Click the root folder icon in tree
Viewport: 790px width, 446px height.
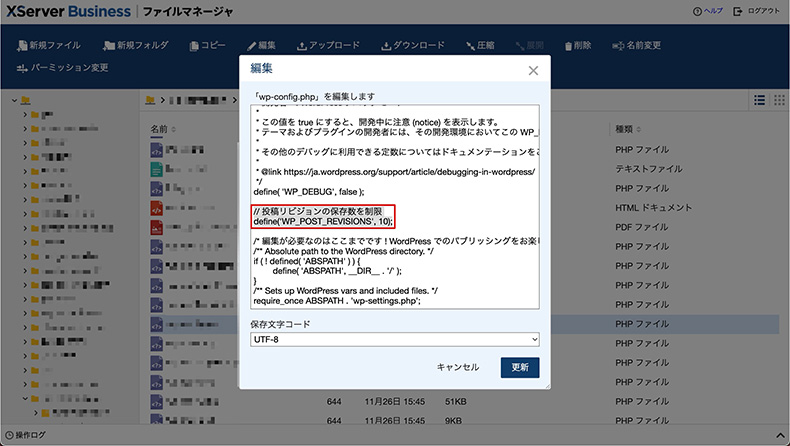(x=25, y=100)
